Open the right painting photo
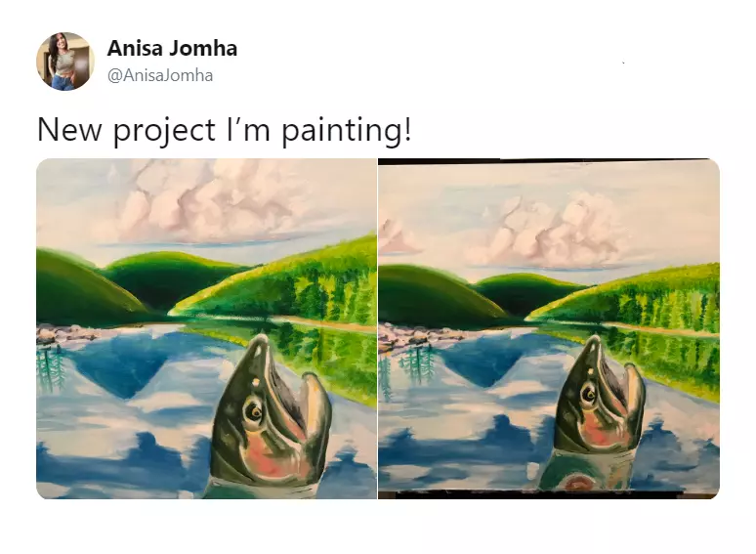 (x=549, y=328)
